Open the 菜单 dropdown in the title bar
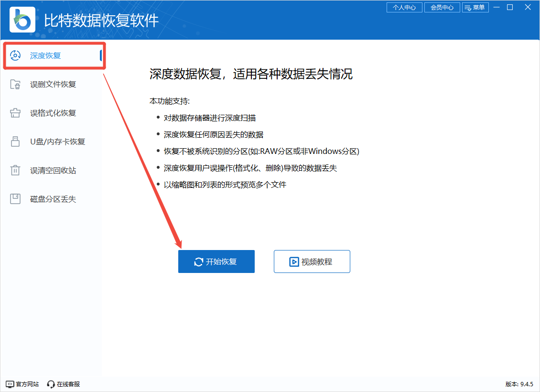 pos(475,7)
